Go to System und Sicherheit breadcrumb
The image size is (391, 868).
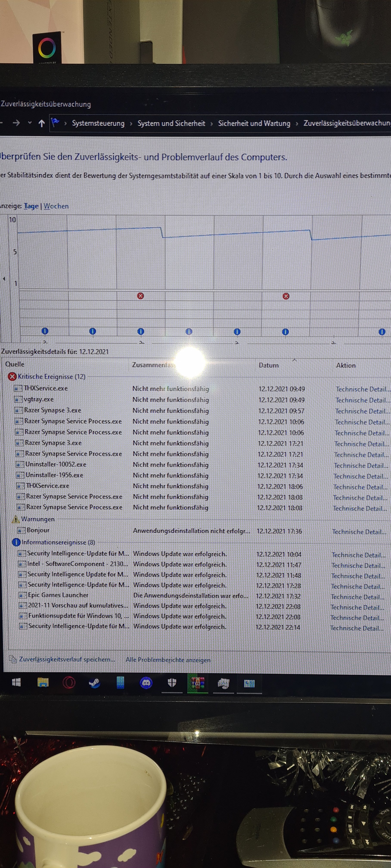(171, 123)
